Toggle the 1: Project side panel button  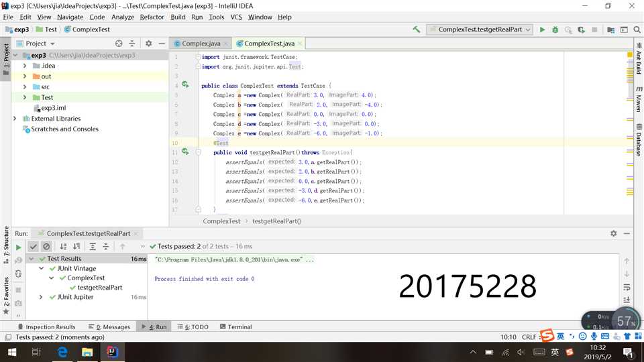point(6,59)
